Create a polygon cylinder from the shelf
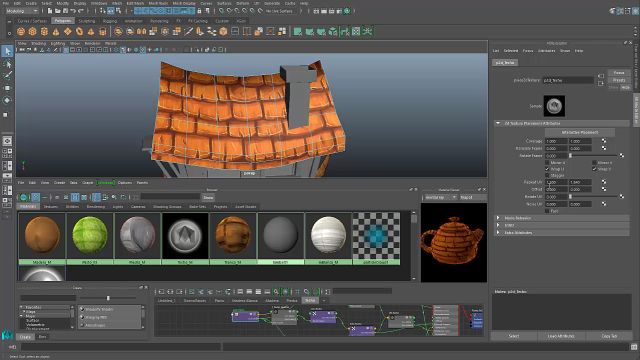 [44, 31]
